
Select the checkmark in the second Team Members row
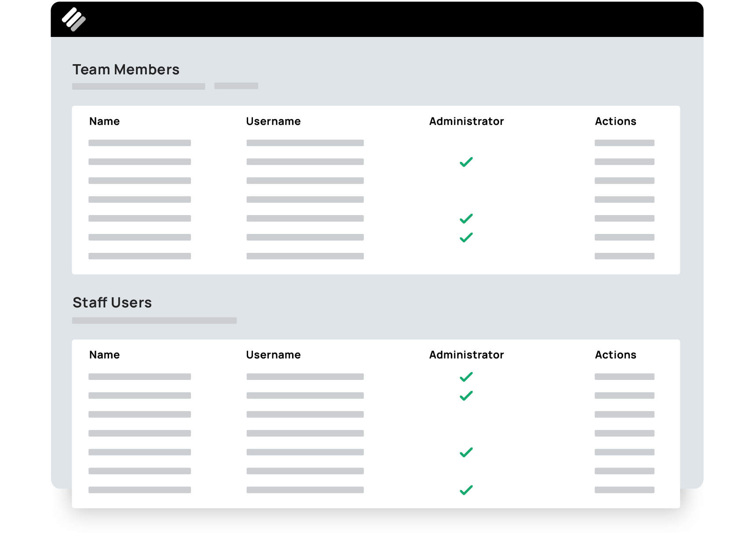pos(466,162)
